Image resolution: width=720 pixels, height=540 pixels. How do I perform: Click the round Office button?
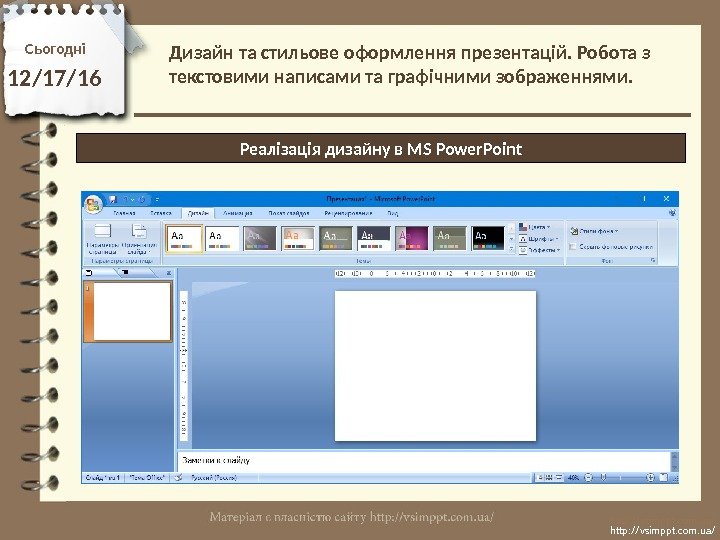point(93,205)
